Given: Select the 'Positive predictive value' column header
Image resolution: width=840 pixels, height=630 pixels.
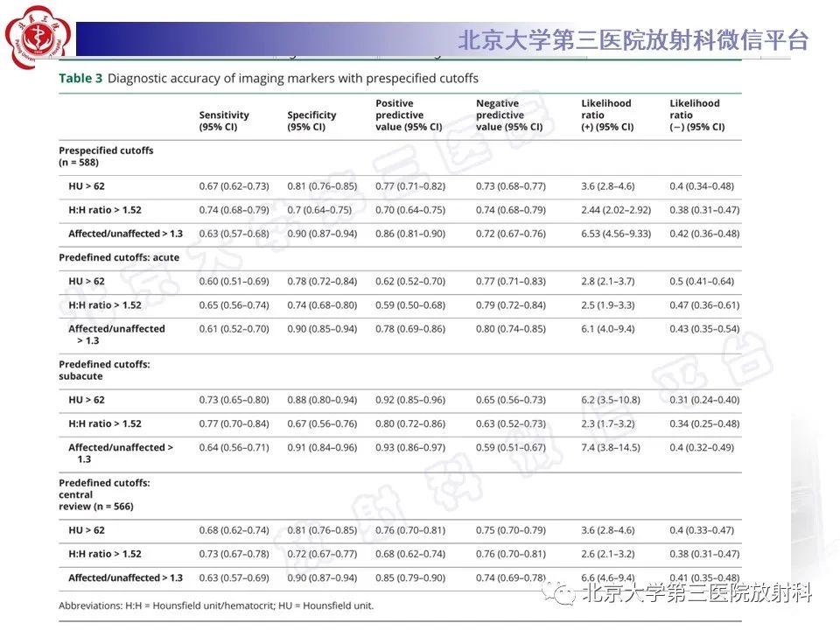Looking at the screenshot, I should coord(409,115).
